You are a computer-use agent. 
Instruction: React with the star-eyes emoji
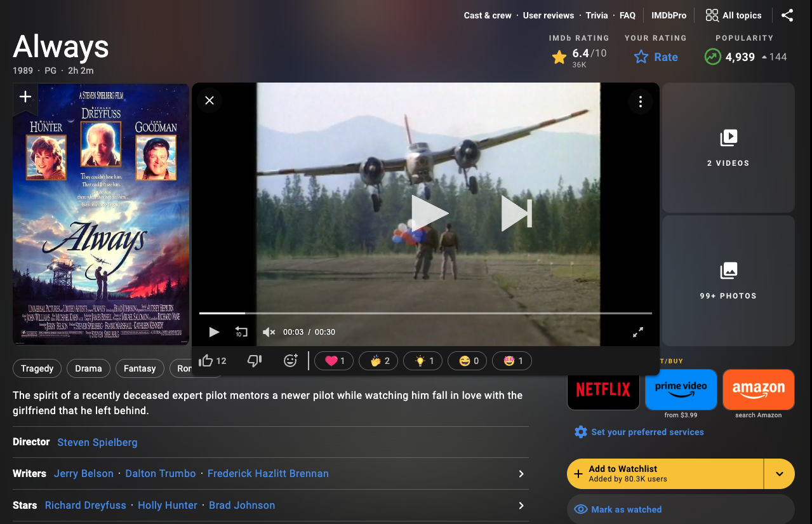pos(512,361)
